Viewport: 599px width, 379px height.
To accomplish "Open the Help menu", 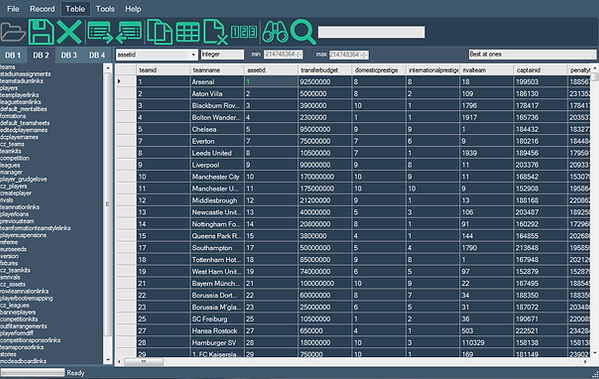I will tap(133, 9).
